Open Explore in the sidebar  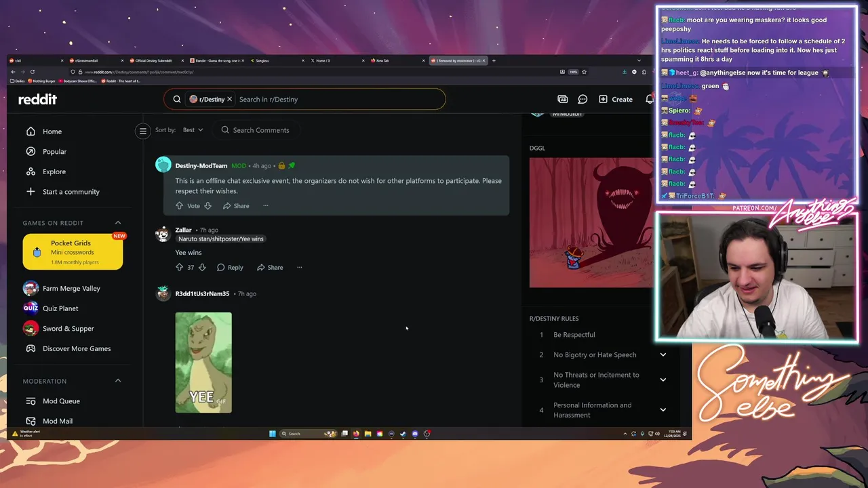(x=54, y=171)
